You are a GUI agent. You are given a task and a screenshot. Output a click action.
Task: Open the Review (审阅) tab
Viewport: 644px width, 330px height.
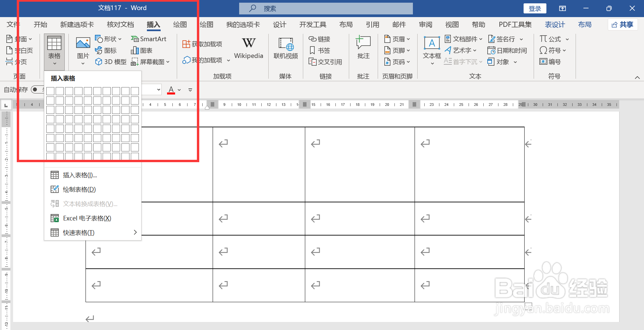click(x=425, y=24)
